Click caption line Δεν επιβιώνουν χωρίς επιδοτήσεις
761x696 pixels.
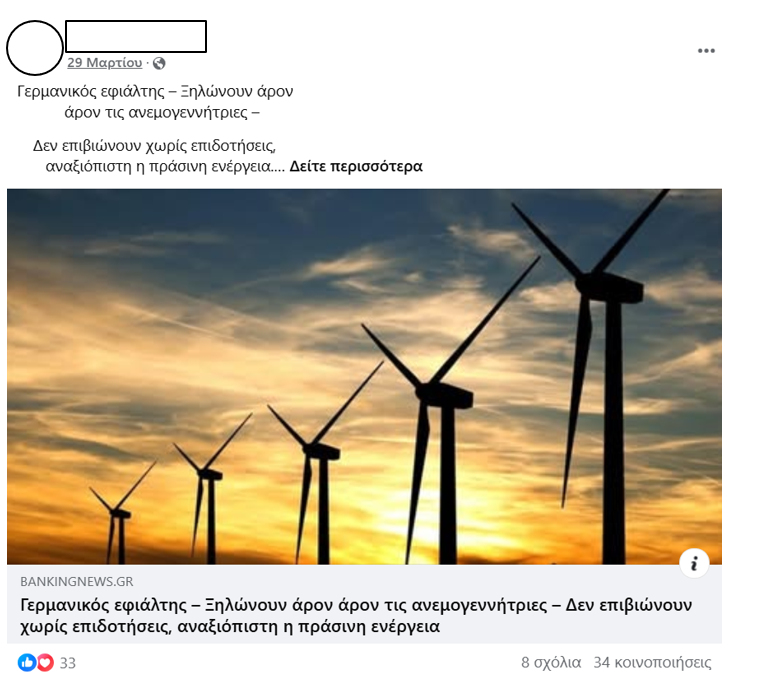click(154, 146)
